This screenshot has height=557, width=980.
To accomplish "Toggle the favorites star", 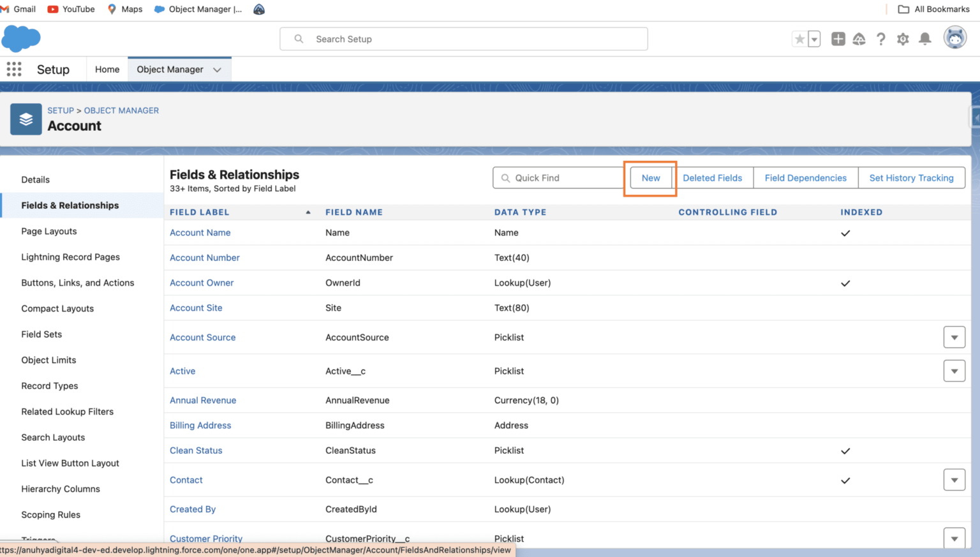I will coord(799,39).
